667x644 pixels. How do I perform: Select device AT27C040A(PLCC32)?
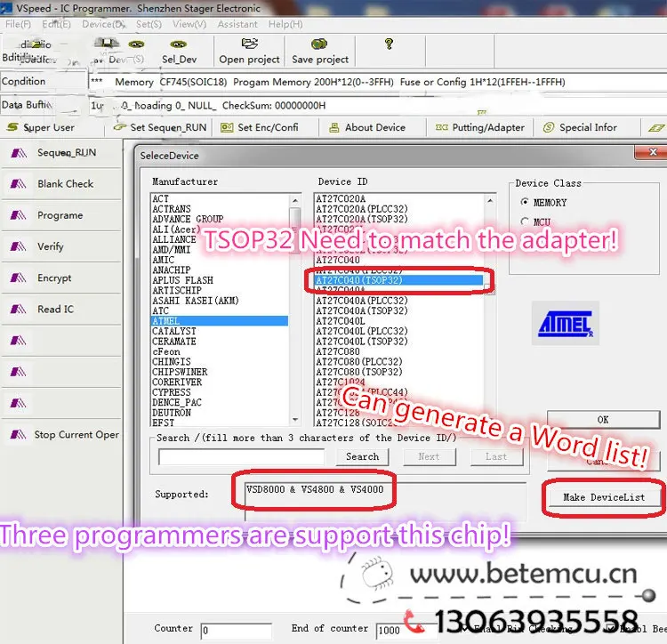click(362, 301)
